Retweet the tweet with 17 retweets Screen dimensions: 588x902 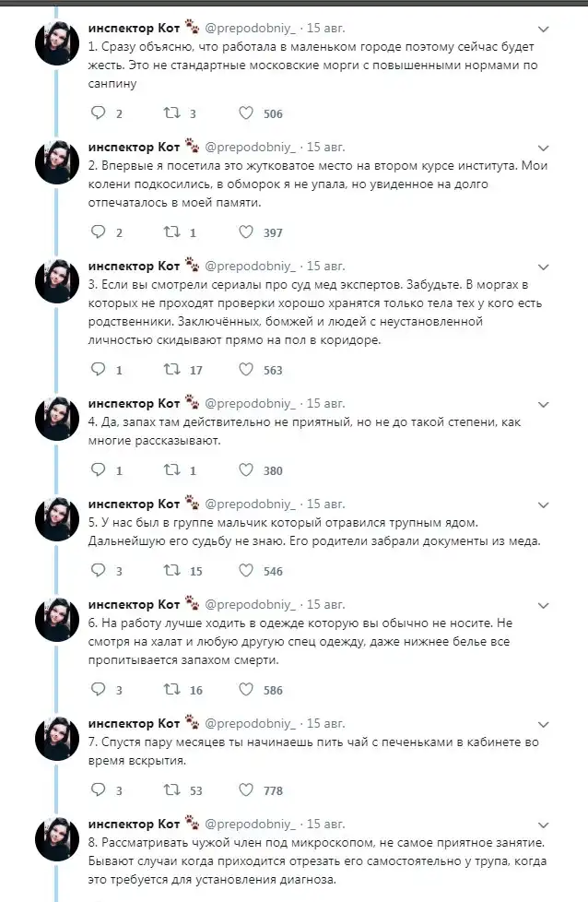pyautogui.click(x=171, y=370)
